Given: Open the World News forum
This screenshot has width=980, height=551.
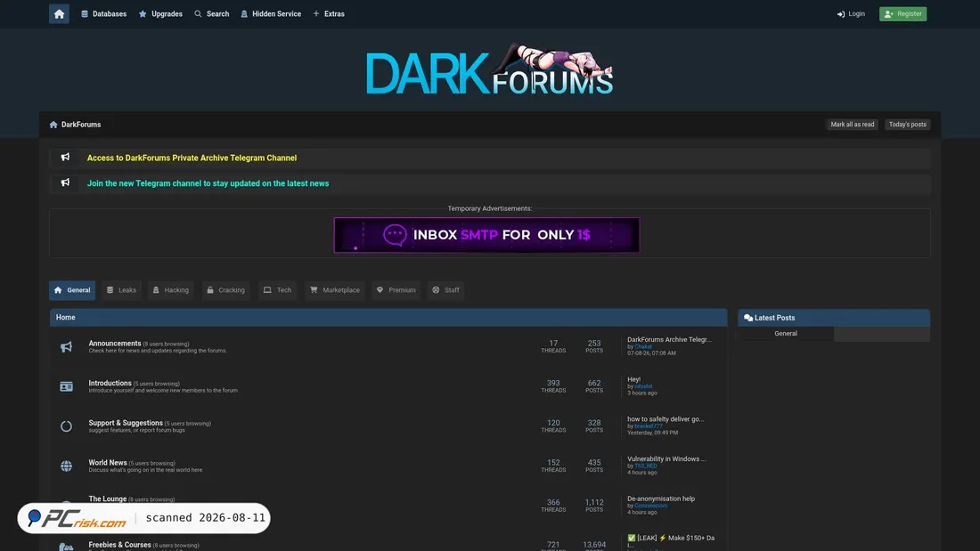Looking at the screenshot, I should pyautogui.click(x=108, y=463).
